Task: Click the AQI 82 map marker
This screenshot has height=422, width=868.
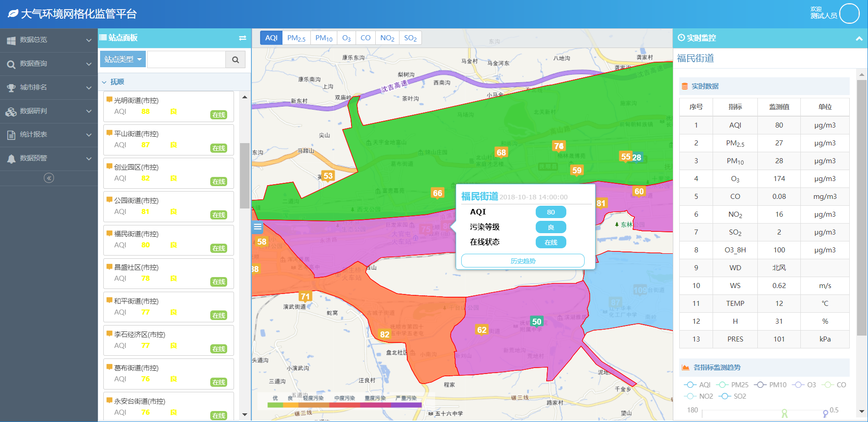Action: point(385,334)
